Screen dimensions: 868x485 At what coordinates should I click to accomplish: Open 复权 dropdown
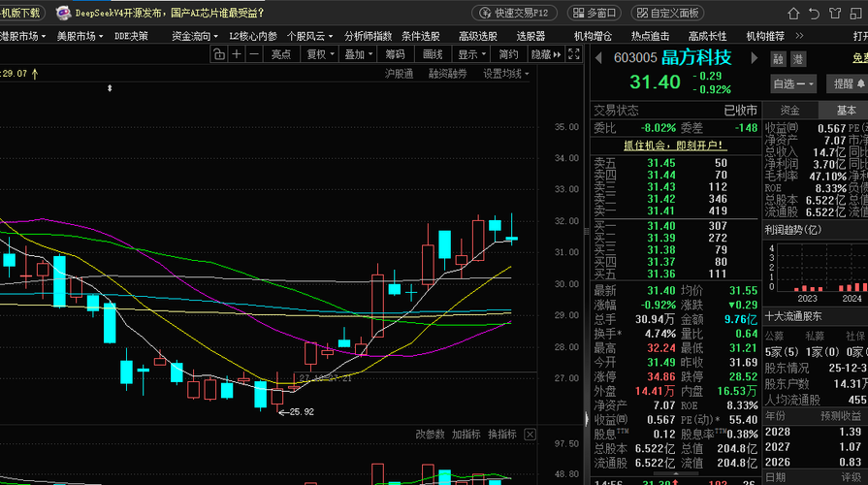[x=320, y=54]
